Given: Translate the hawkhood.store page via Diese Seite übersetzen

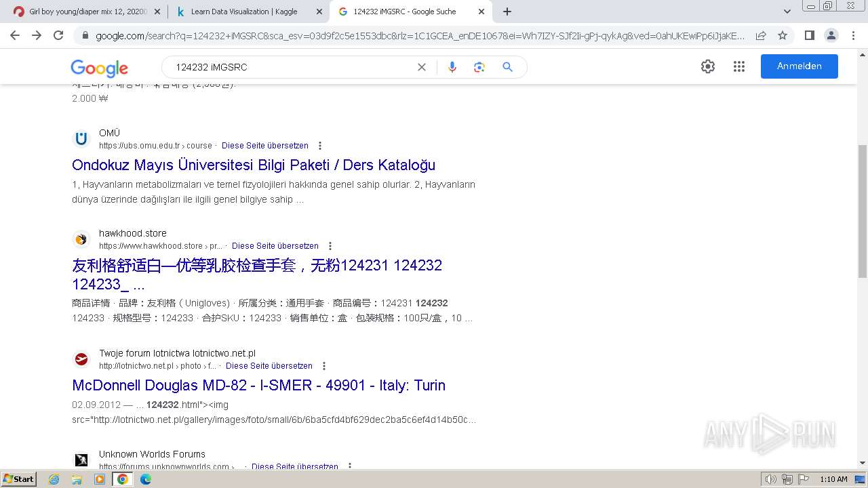Looking at the screenshot, I should [x=275, y=246].
